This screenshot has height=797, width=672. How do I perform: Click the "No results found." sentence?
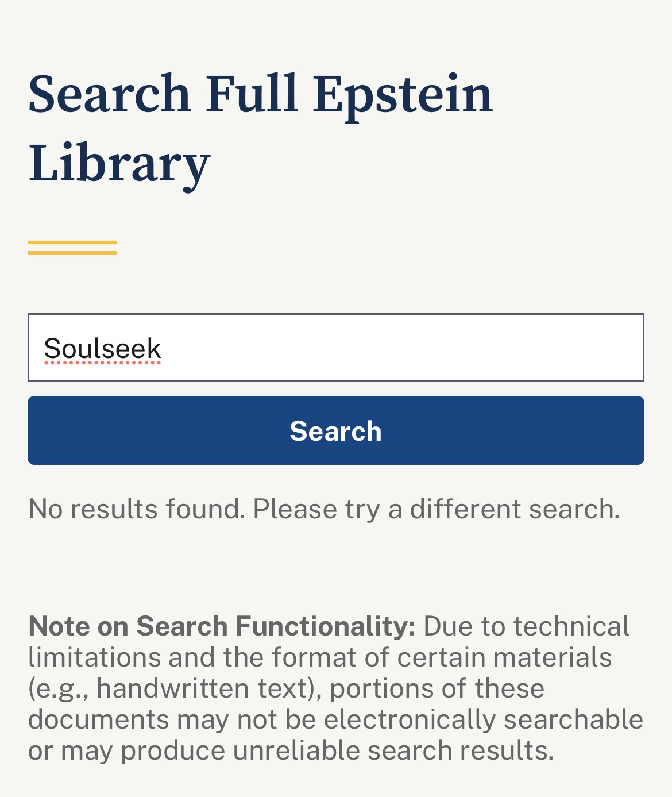[137, 509]
